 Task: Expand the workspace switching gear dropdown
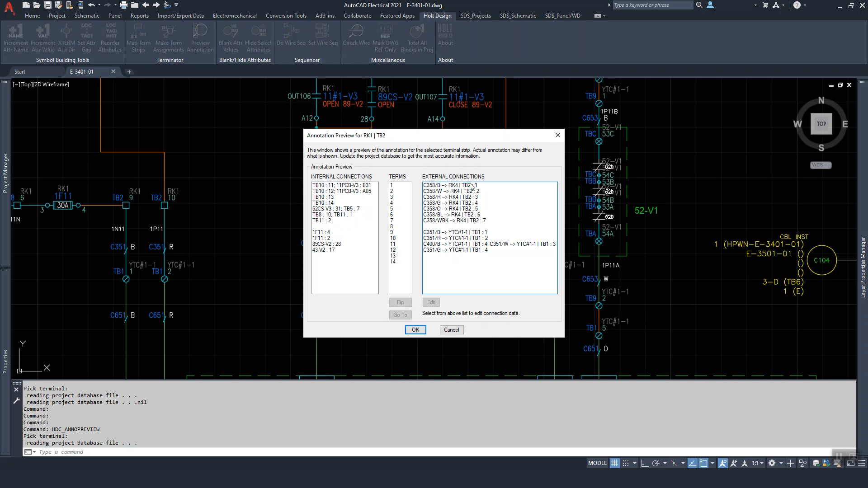(x=781, y=463)
